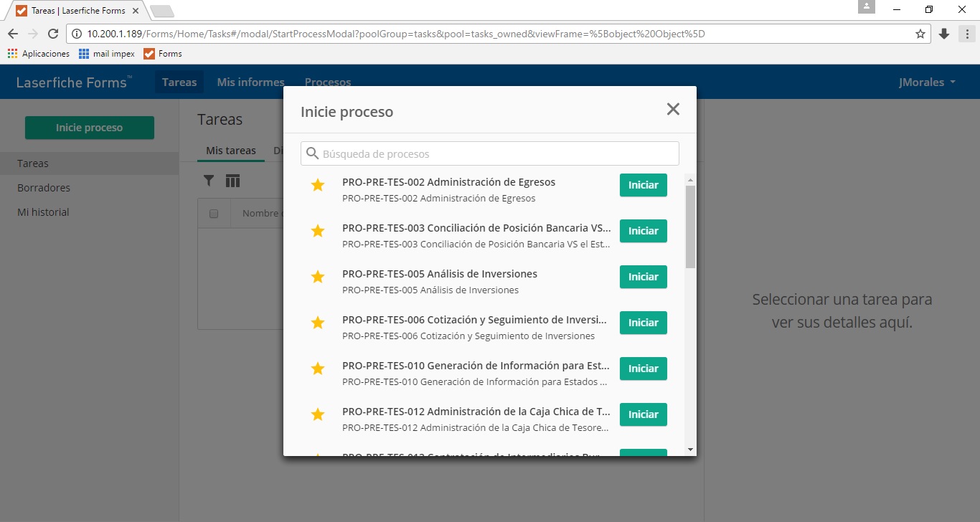The height and width of the screenshot is (522, 980).
Task: Click the PRO-PRE-TES-010 Generación process title
Action: point(477,366)
